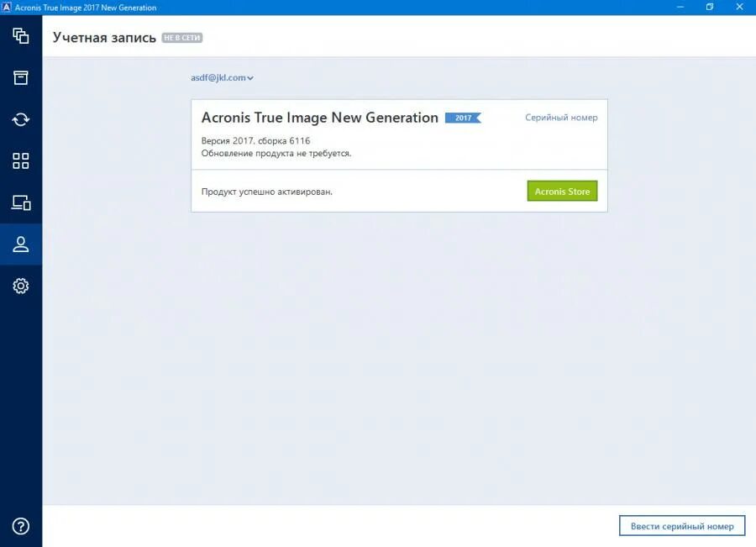Open the Dashboard devices icon
Image resolution: width=756 pixels, height=547 pixels.
pos(20,202)
